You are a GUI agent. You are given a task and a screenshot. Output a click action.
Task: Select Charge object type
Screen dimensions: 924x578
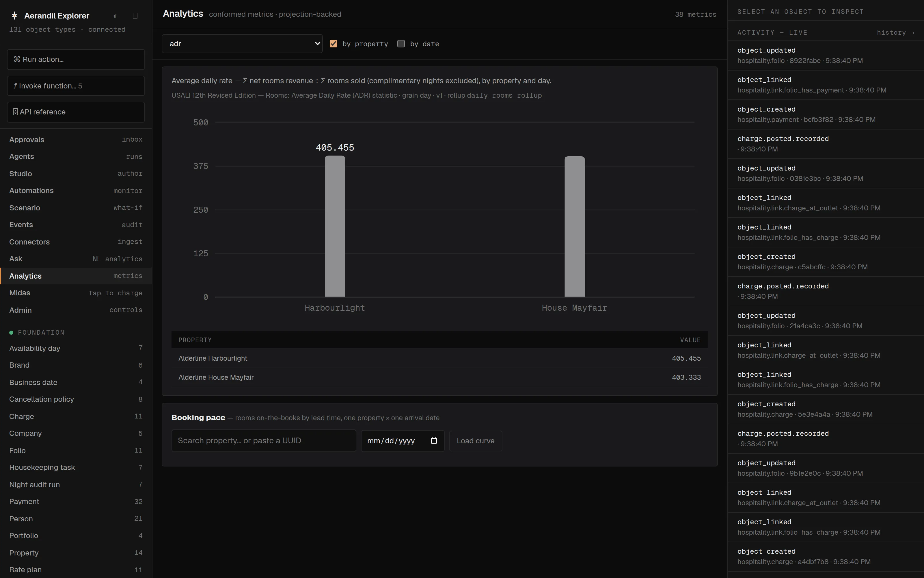coord(76,416)
